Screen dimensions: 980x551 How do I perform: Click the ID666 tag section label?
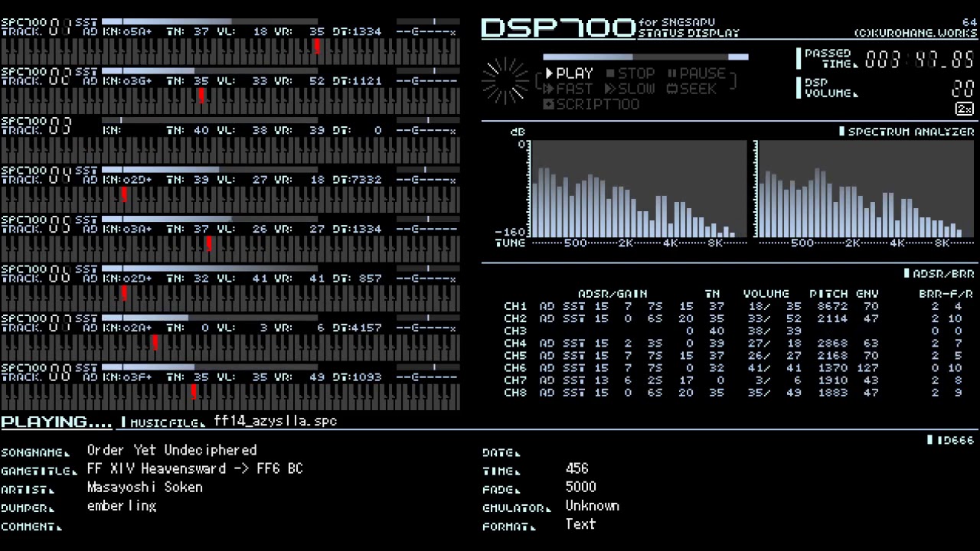click(951, 440)
